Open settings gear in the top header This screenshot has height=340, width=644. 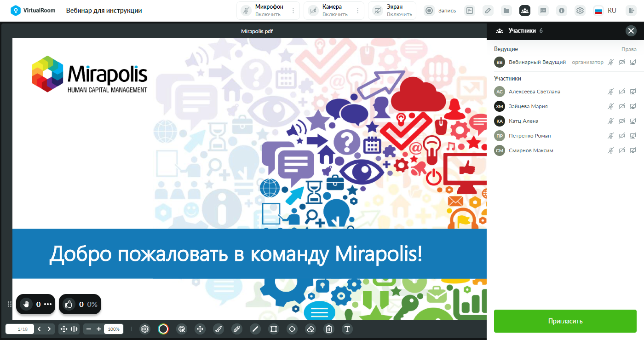tap(580, 11)
